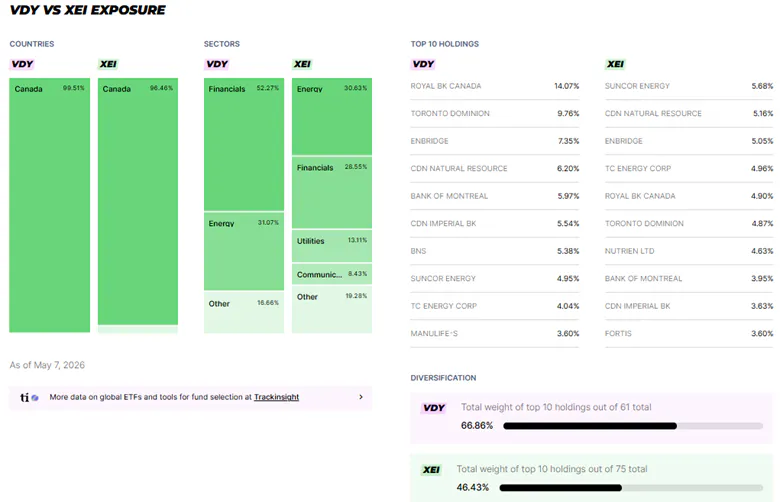The height and width of the screenshot is (502, 780).
Task: Click 46.43% total weight value
Action: [x=473, y=488]
